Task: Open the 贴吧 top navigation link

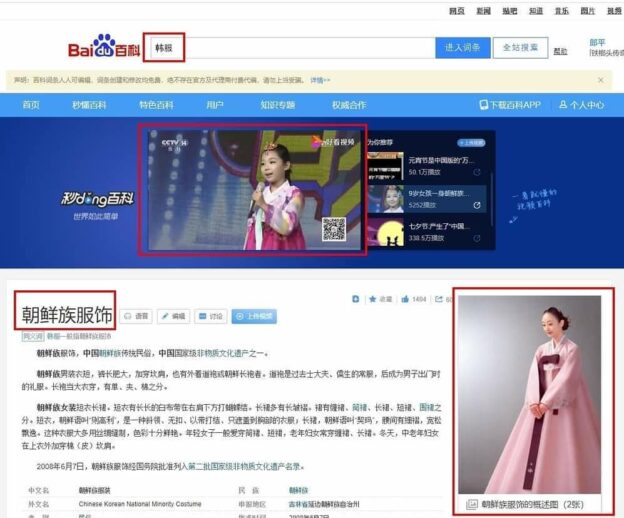Action: tap(509, 11)
